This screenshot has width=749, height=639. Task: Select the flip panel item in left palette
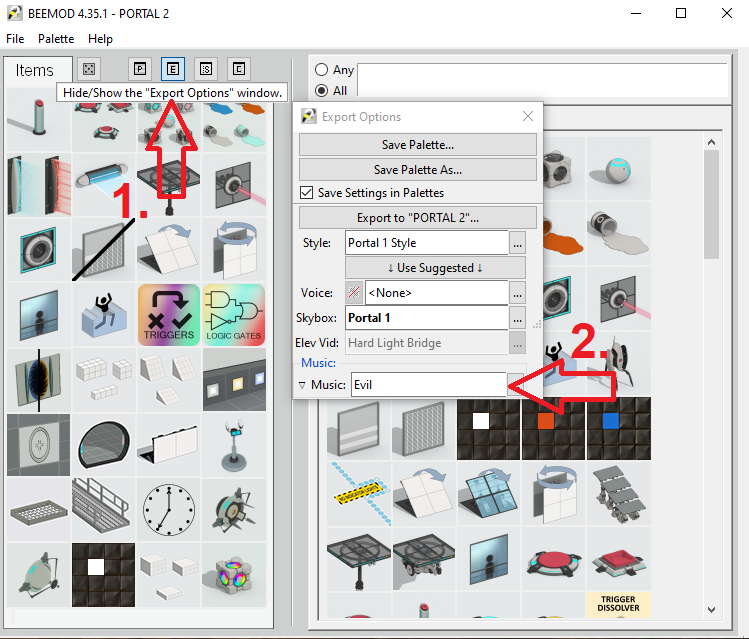pos(169,249)
